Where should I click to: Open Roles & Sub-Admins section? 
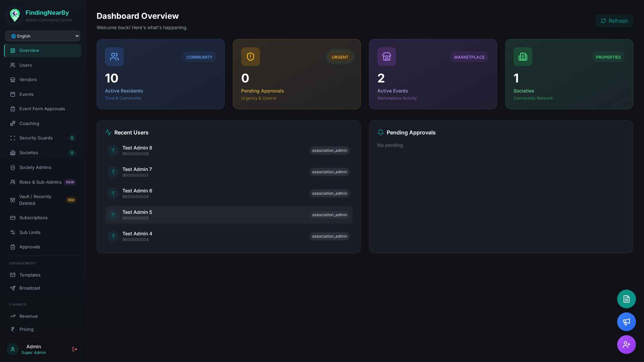coord(40,182)
